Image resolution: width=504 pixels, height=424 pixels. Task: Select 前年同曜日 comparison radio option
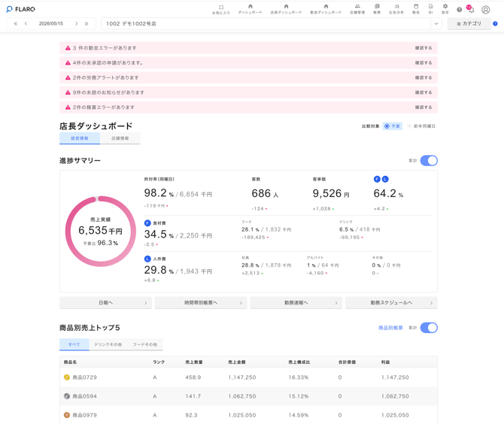[x=421, y=126]
